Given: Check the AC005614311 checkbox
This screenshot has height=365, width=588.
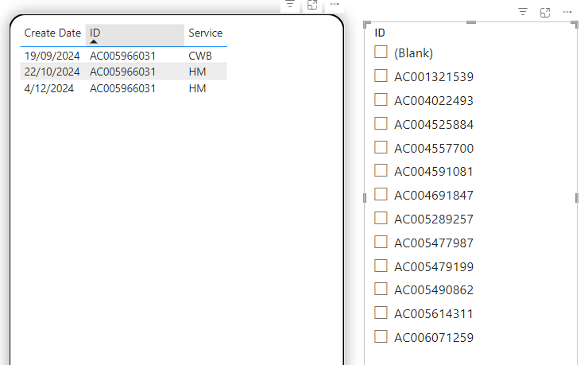Looking at the screenshot, I should point(381,313).
